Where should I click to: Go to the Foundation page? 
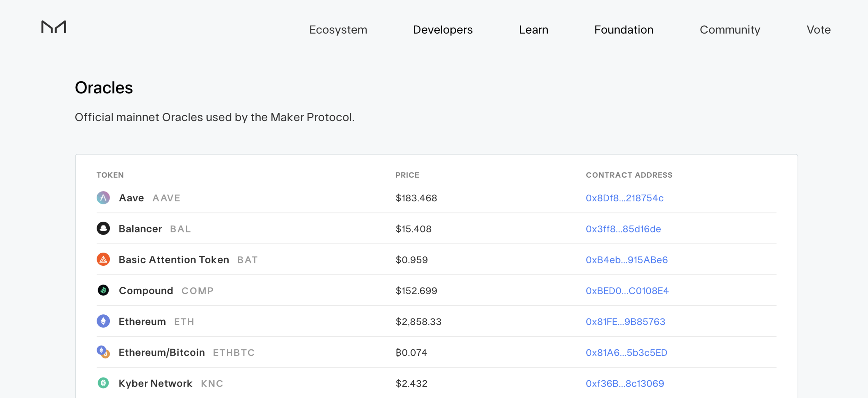pyautogui.click(x=624, y=30)
